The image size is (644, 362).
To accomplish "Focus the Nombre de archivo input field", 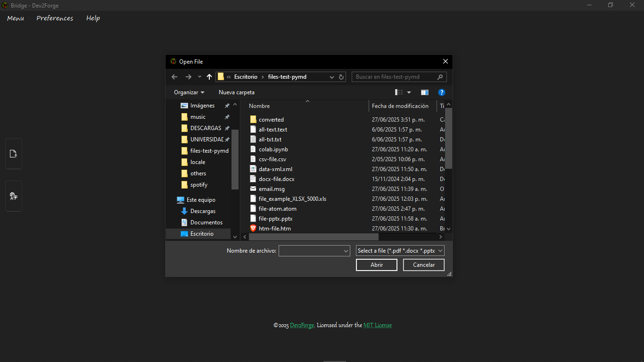I will [x=311, y=251].
